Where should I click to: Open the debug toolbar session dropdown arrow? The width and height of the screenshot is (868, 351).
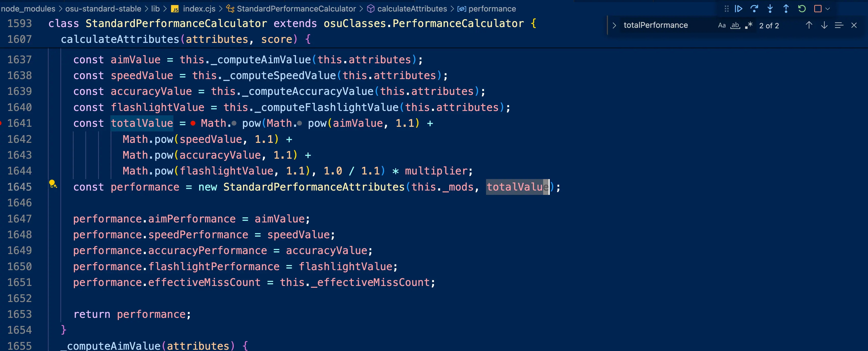[827, 9]
